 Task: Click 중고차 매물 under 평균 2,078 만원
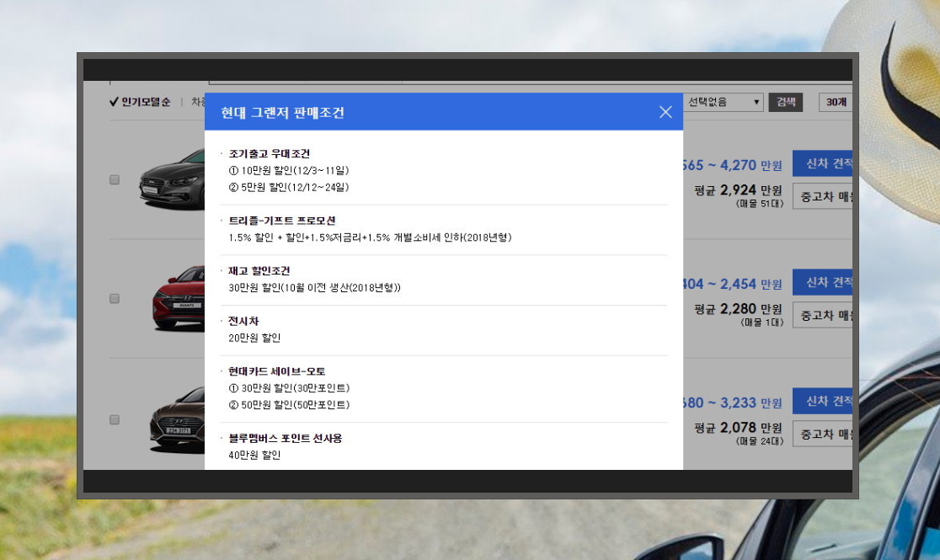[x=822, y=434]
